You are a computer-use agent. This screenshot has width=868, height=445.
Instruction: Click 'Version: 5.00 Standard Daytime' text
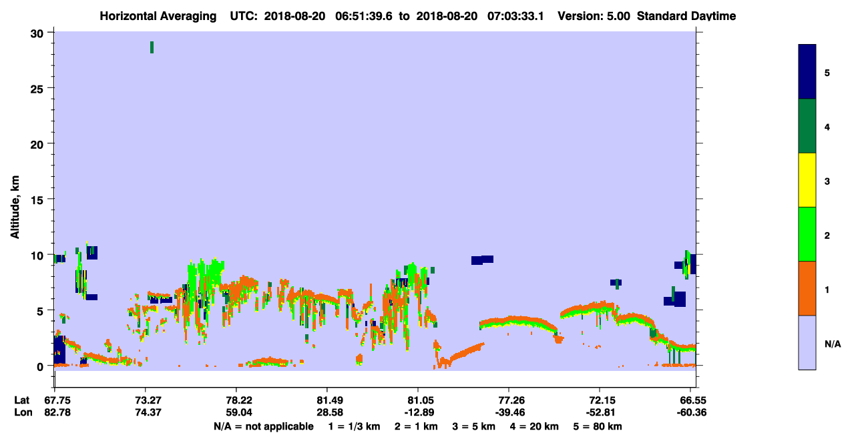646,16
